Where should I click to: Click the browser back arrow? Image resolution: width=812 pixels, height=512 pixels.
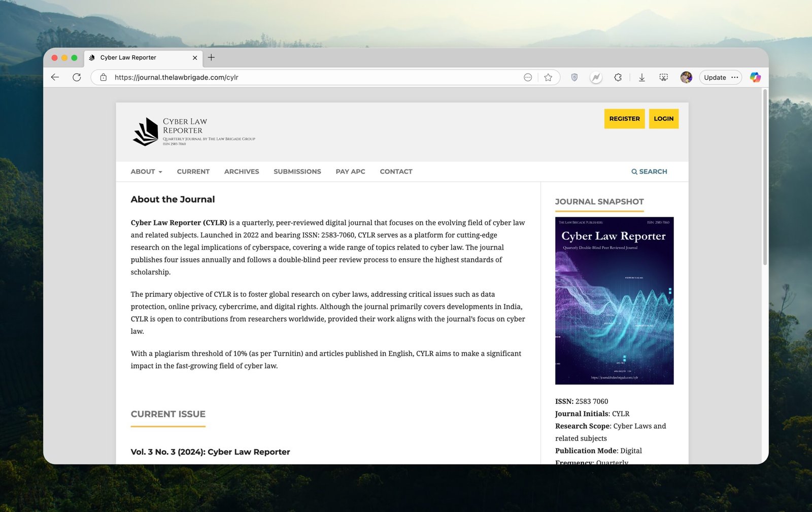pyautogui.click(x=55, y=77)
